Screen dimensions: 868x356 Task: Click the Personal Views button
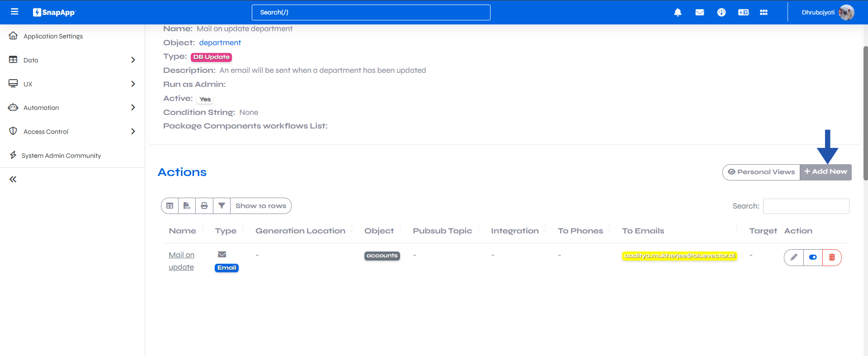[x=761, y=172]
